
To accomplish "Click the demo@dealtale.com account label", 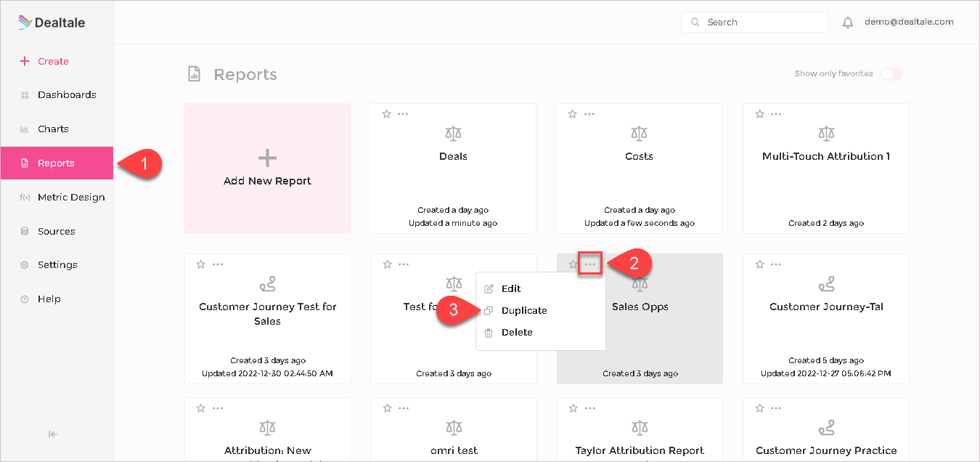I will point(909,22).
